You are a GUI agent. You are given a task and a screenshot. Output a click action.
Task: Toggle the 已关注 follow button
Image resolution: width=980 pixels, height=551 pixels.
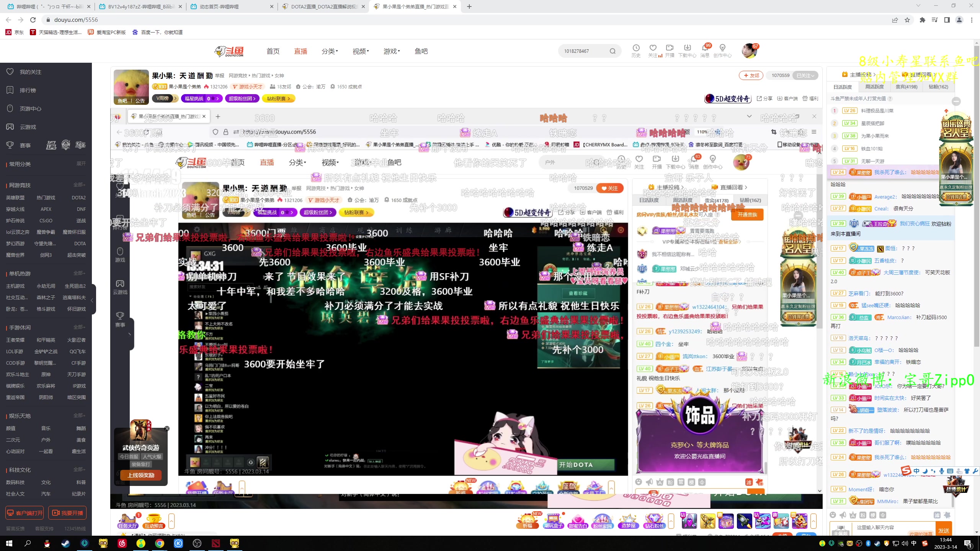coord(805,75)
